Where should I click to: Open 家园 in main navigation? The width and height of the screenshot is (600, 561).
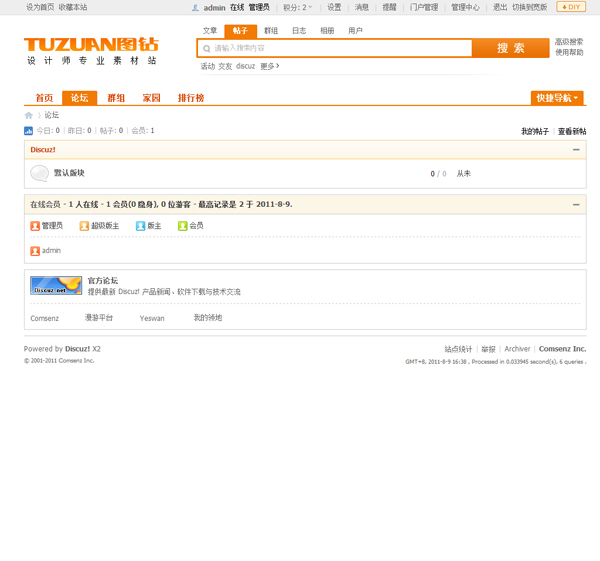pyautogui.click(x=152, y=98)
